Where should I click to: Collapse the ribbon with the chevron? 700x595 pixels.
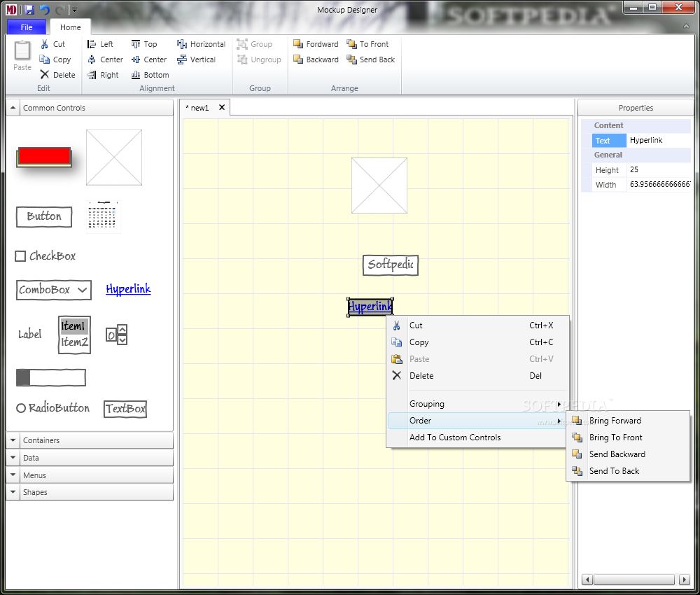(686, 27)
